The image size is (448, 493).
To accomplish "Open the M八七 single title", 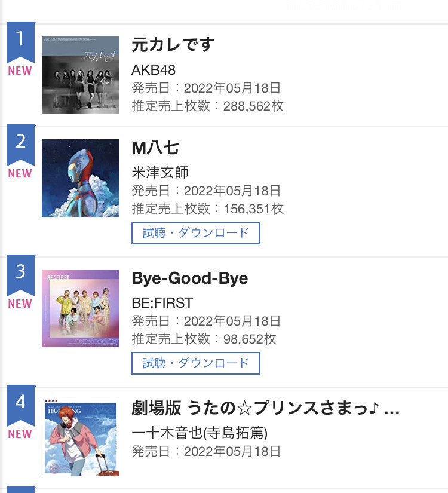I will pos(155,148).
